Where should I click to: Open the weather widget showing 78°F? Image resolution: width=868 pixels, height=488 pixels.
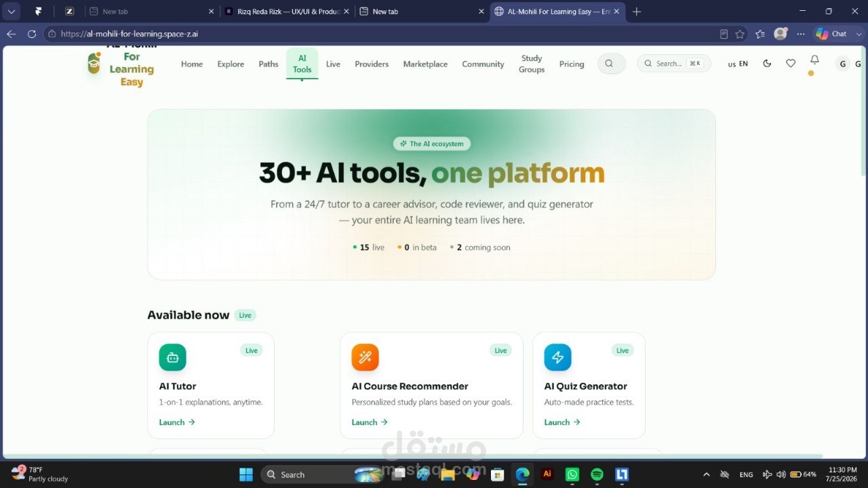[x=39, y=474]
